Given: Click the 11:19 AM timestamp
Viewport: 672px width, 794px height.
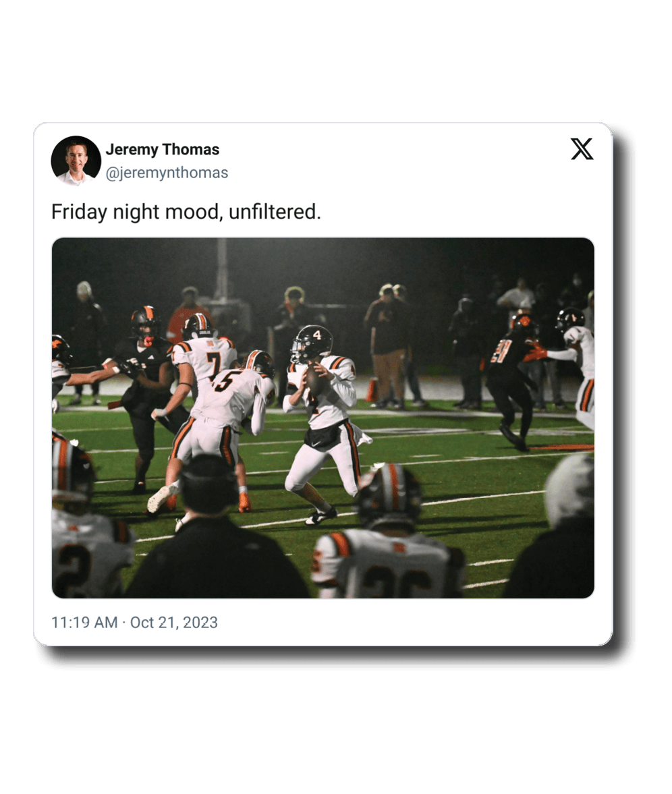Looking at the screenshot, I should point(84,623).
